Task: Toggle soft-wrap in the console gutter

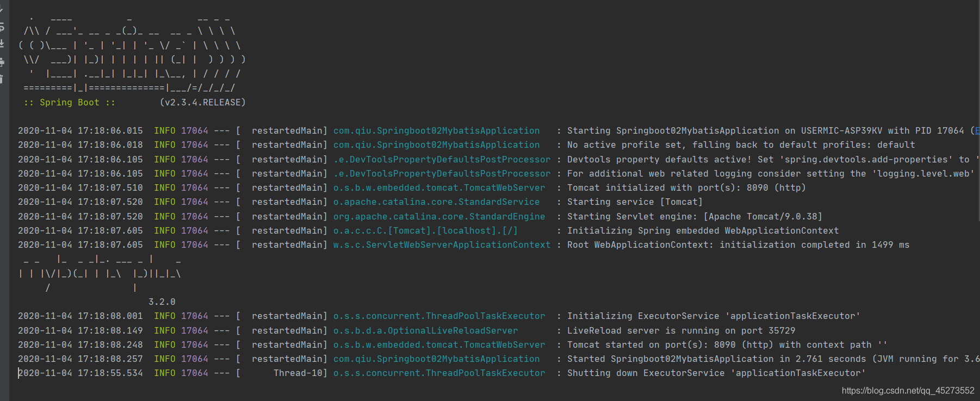Action: [x=2, y=27]
